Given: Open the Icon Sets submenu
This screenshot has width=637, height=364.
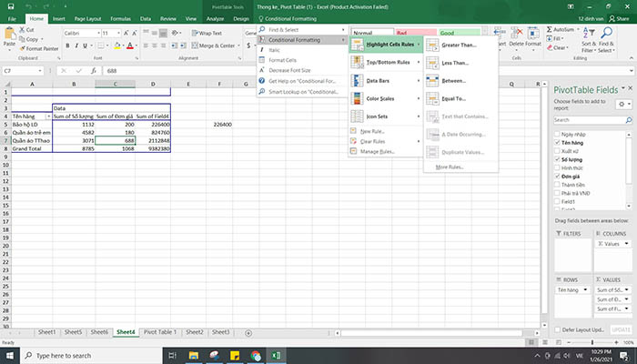Looking at the screenshot, I should [x=386, y=116].
